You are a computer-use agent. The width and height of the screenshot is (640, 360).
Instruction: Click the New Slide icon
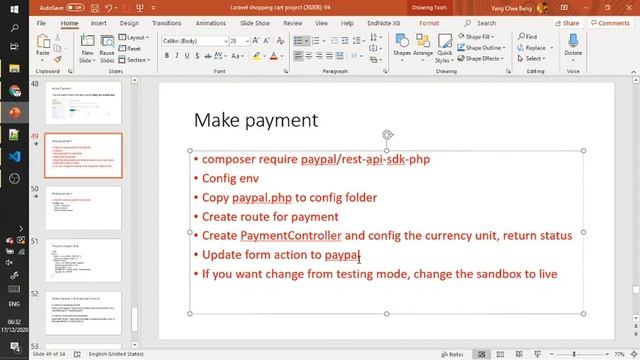point(87,41)
